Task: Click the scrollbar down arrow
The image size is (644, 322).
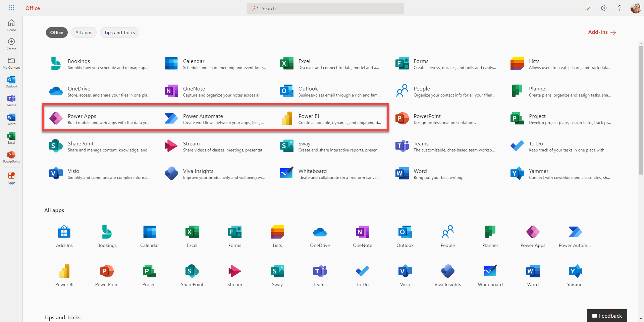Action: tap(641, 319)
